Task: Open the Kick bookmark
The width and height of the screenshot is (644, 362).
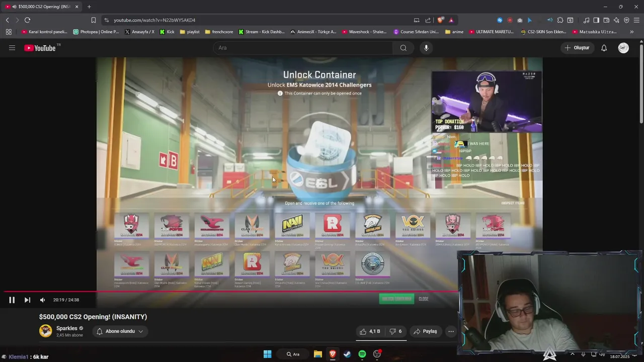Action: (x=167, y=32)
